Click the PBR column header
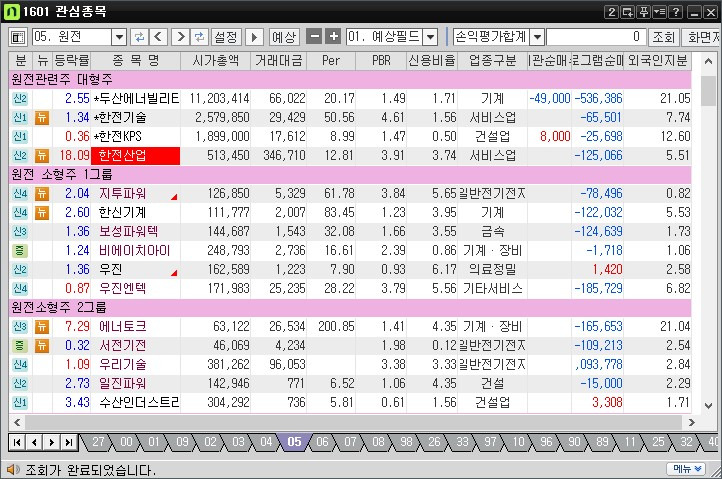This screenshot has width=722, height=479. (x=381, y=61)
